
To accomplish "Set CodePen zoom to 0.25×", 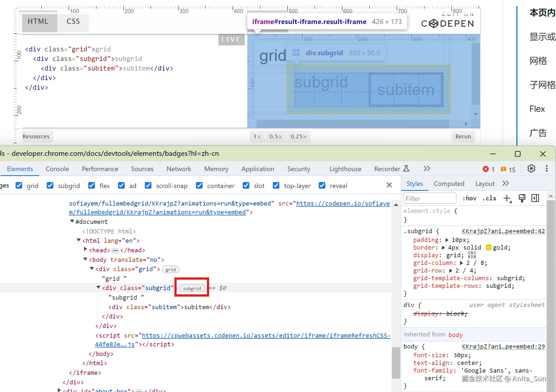I will coord(299,136).
